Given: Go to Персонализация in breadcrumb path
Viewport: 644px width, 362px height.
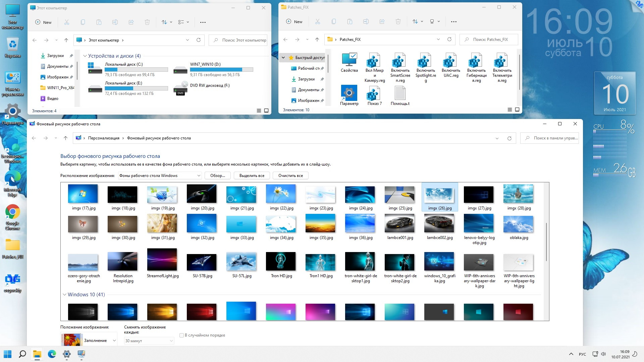Looking at the screenshot, I should (x=104, y=138).
